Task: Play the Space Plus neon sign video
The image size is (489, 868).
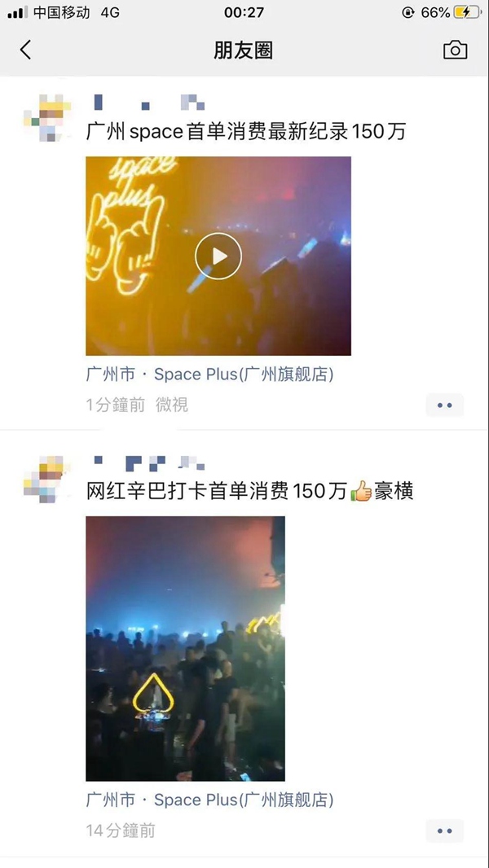Action: (x=218, y=256)
